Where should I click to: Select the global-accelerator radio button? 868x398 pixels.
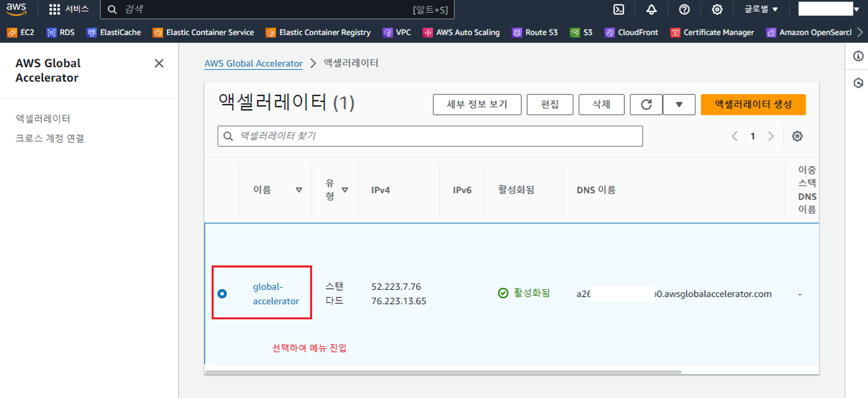(x=222, y=294)
